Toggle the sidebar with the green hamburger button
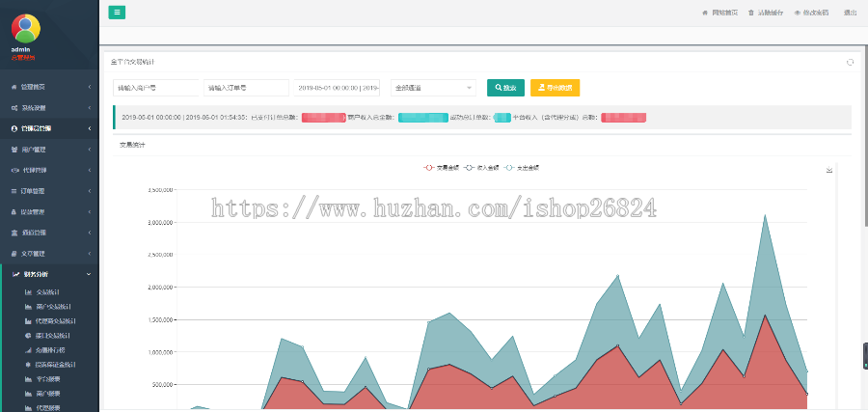Screen dimensions: 868x412 117,13
